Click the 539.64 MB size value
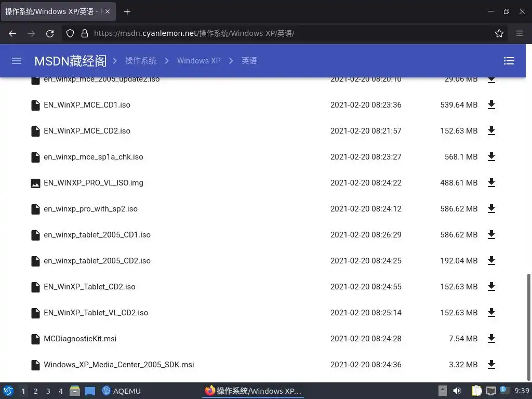 point(459,105)
